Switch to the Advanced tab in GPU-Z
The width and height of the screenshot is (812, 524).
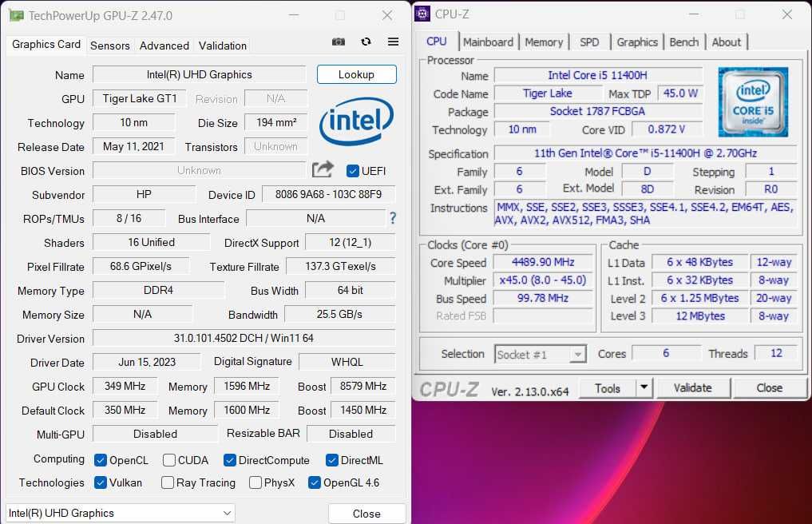tap(164, 46)
